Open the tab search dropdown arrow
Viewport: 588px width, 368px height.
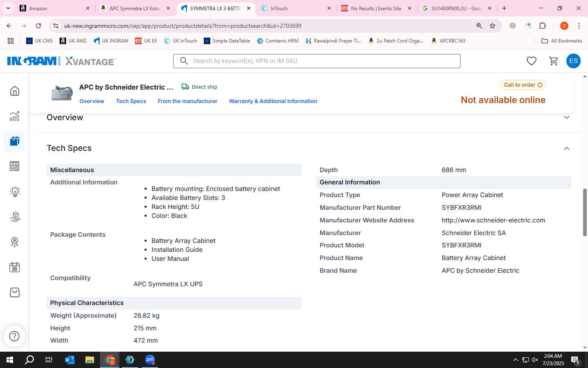pyautogui.click(x=8, y=8)
